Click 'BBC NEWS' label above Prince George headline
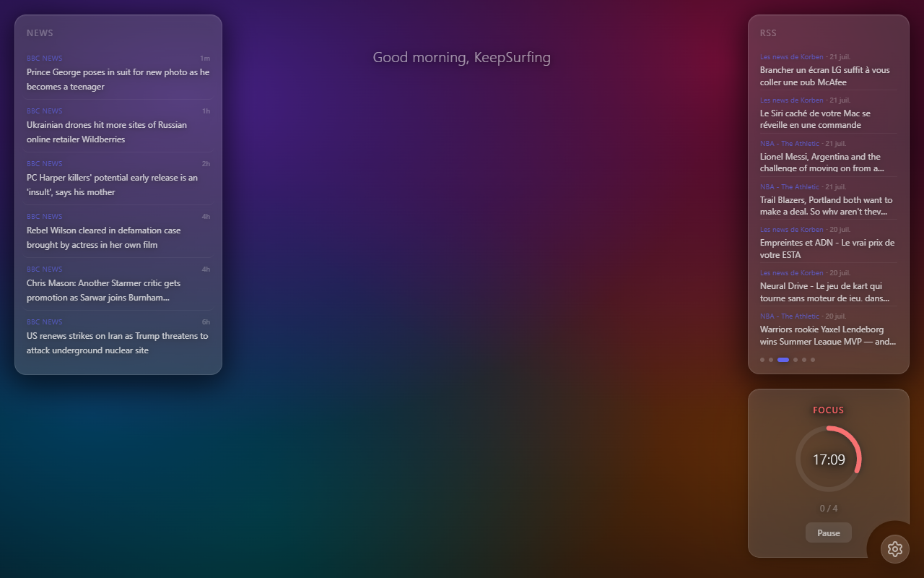The height and width of the screenshot is (578, 924). pyautogui.click(x=45, y=59)
